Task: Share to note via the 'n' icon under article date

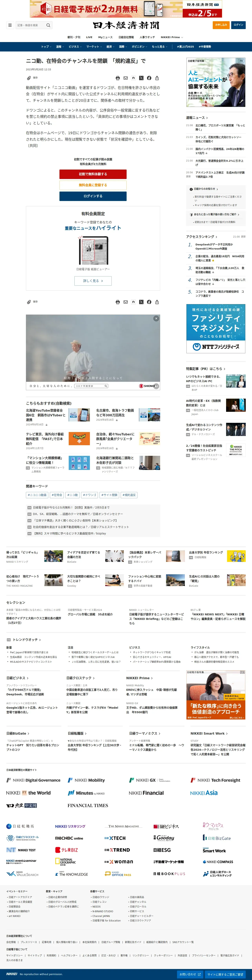Action: (133, 78)
